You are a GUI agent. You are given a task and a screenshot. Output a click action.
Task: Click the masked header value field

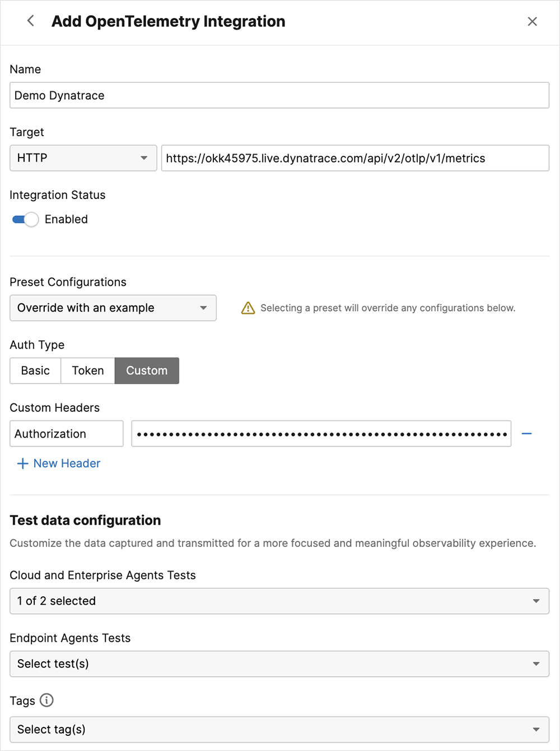(x=321, y=434)
